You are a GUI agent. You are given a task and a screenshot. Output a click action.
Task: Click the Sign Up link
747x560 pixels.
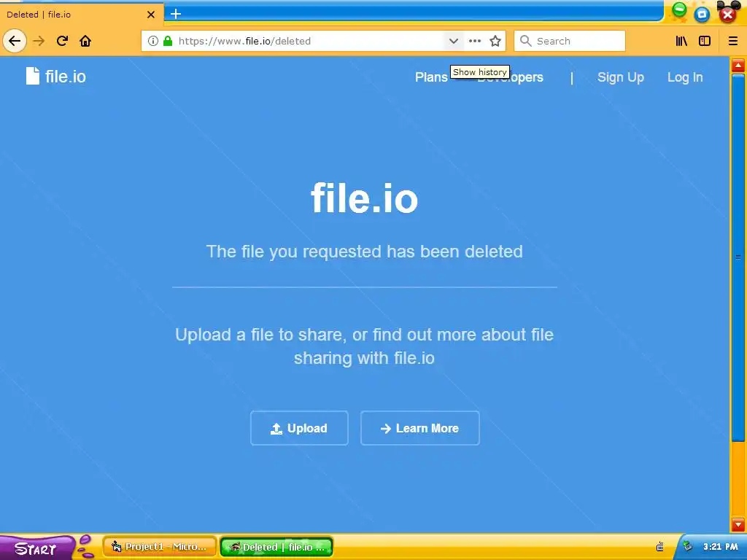pos(620,77)
